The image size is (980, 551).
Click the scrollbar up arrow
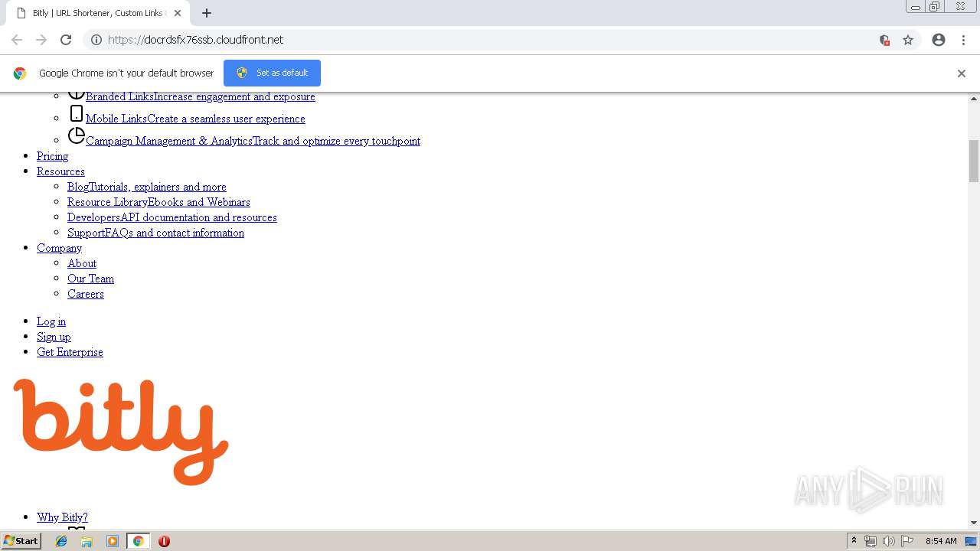(x=974, y=99)
